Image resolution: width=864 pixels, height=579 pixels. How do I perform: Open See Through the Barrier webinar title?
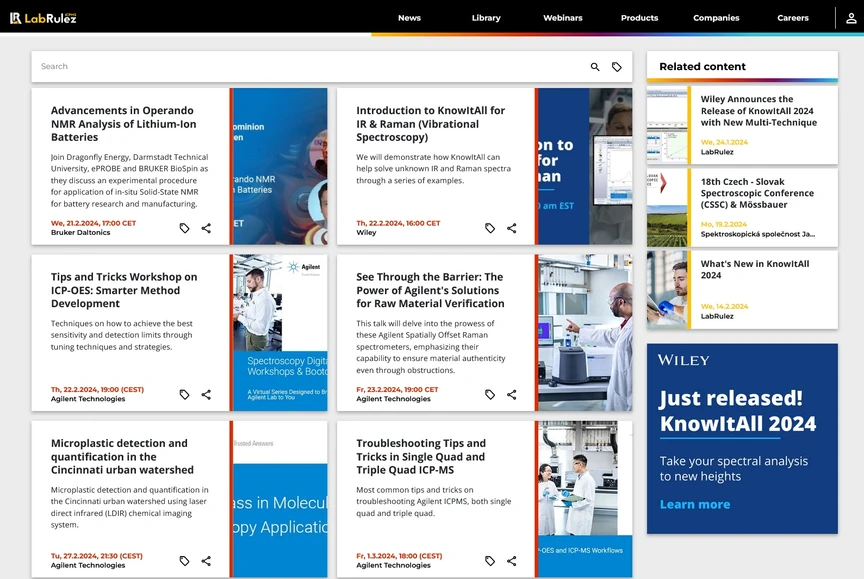pyautogui.click(x=430, y=290)
